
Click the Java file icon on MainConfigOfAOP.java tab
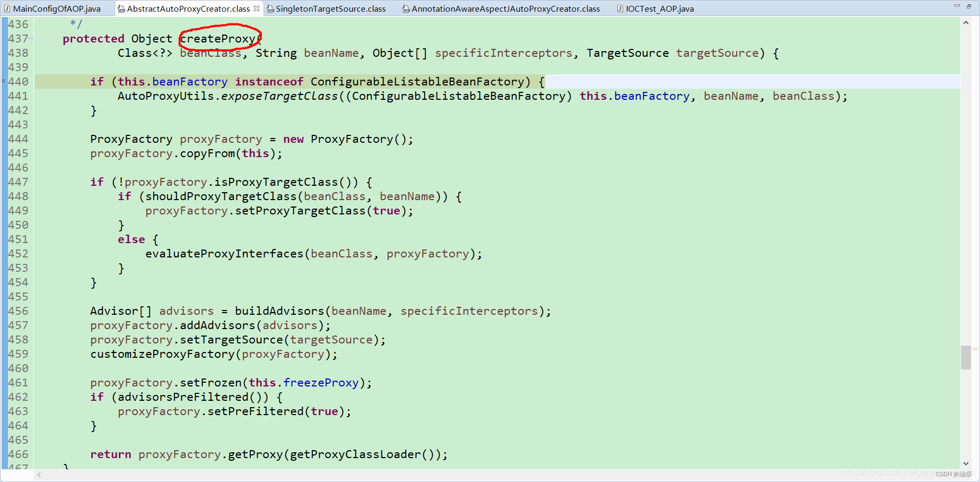point(7,8)
